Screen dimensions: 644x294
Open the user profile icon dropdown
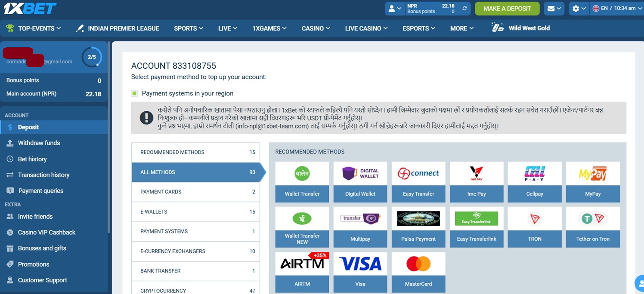click(395, 9)
